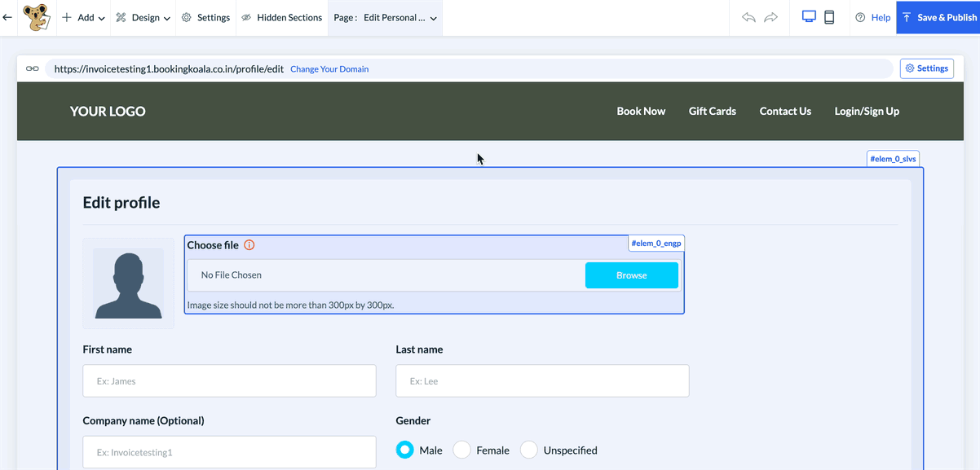The height and width of the screenshot is (470, 980).
Task: Open Gift Cards navigation item
Action: click(x=713, y=112)
